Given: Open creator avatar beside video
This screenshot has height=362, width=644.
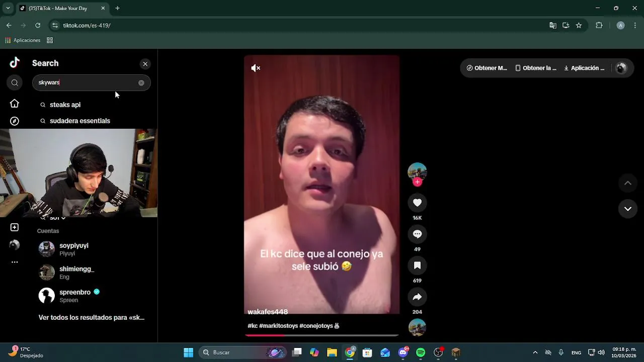Looking at the screenshot, I should [x=417, y=172].
